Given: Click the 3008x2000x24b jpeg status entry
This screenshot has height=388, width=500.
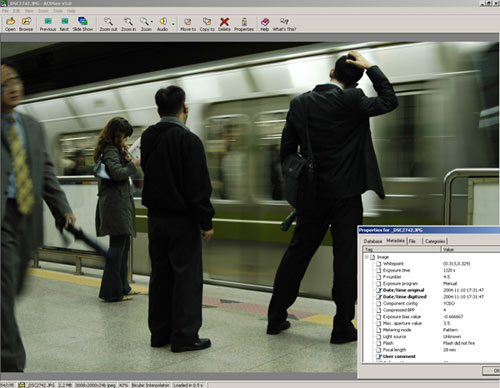Looking at the screenshot, I should [x=95, y=385].
